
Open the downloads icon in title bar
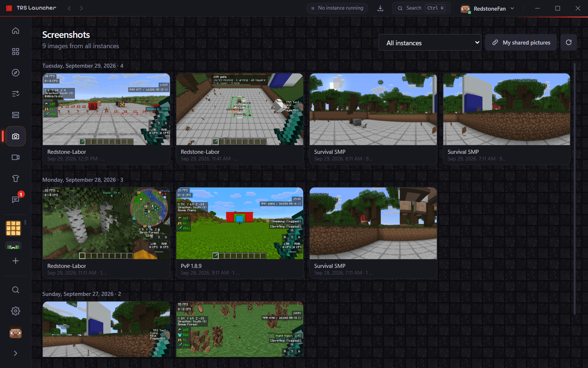coord(380,8)
